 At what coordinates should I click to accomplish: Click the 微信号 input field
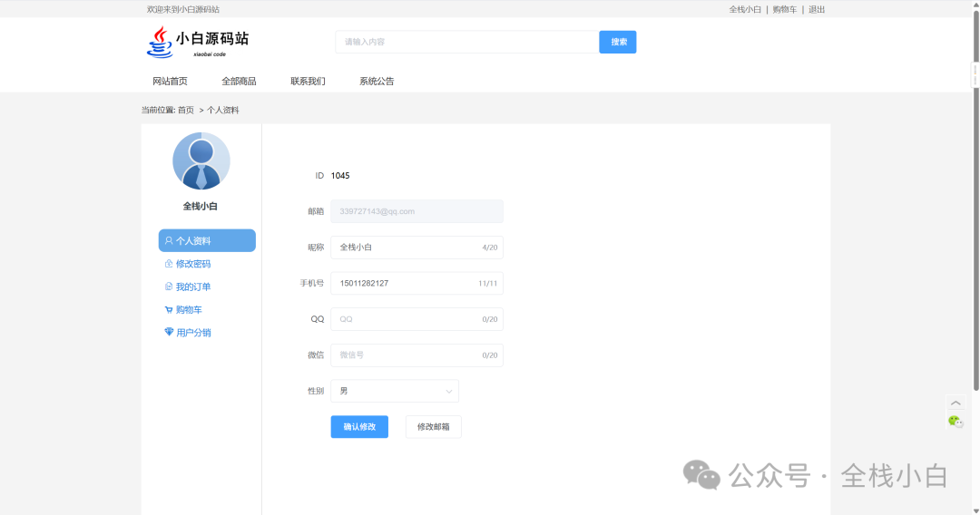click(x=416, y=355)
